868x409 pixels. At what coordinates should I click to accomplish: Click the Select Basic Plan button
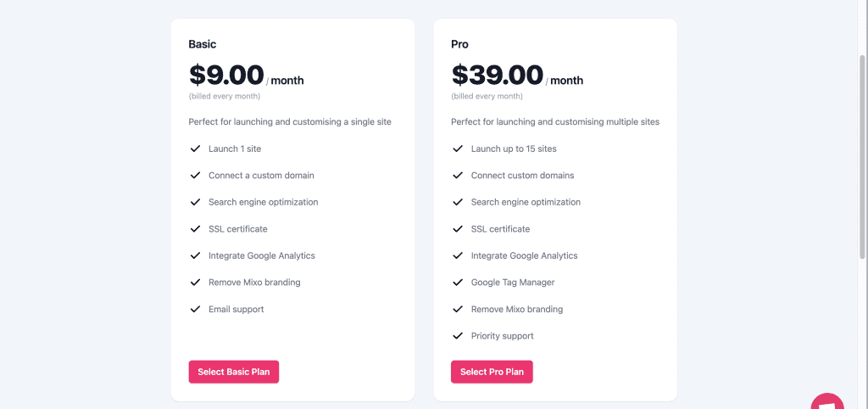pyautogui.click(x=233, y=372)
